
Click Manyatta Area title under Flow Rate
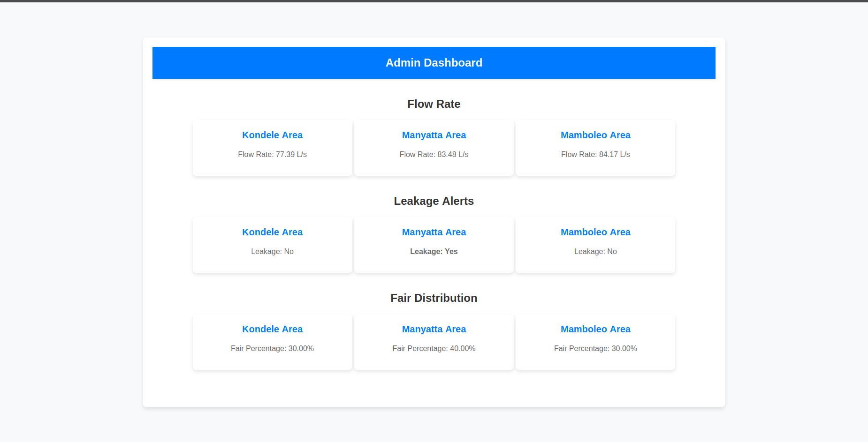point(434,135)
